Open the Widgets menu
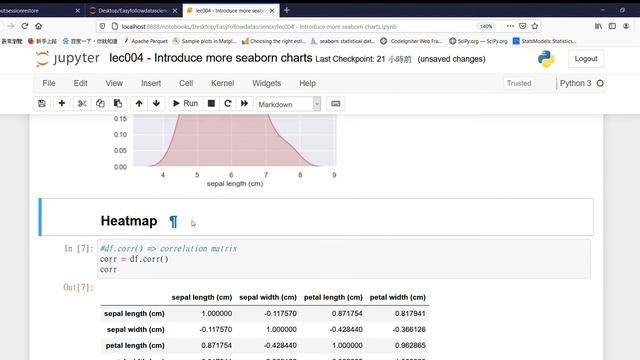 pyautogui.click(x=267, y=83)
